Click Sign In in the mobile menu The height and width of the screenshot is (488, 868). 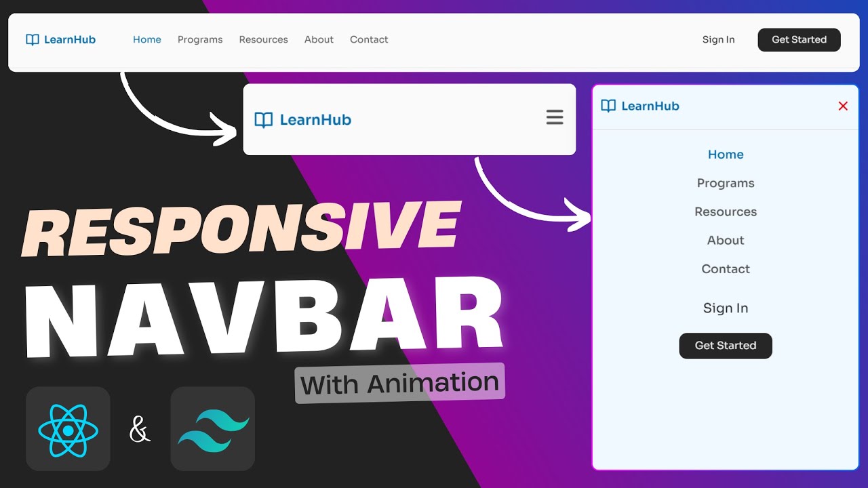click(x=726, y=308)
